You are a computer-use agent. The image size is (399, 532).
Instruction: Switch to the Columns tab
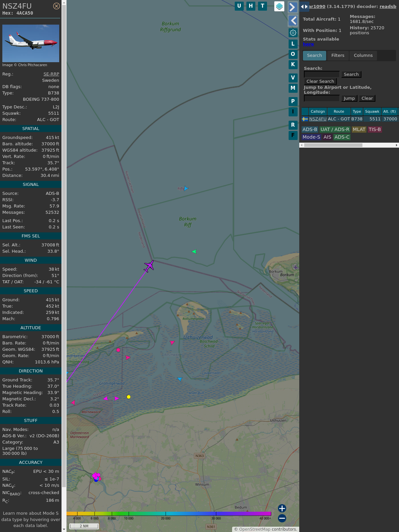[x=363, y=56]
